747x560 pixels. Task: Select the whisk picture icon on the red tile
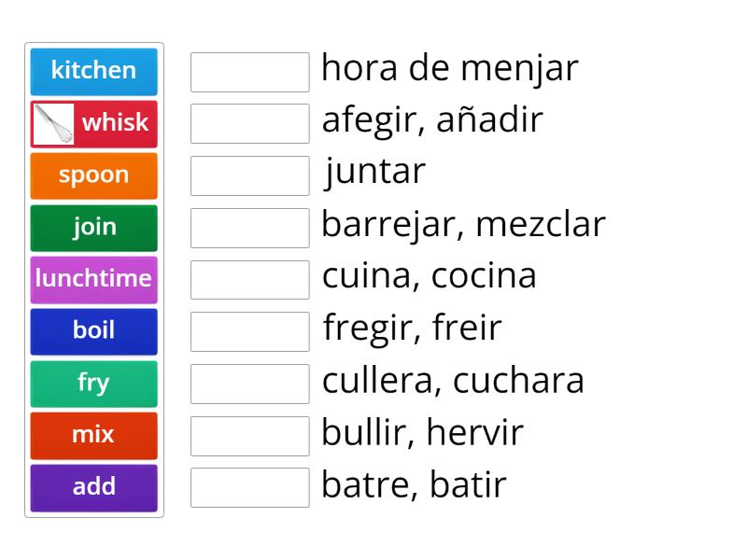click(x=54, y=123)
